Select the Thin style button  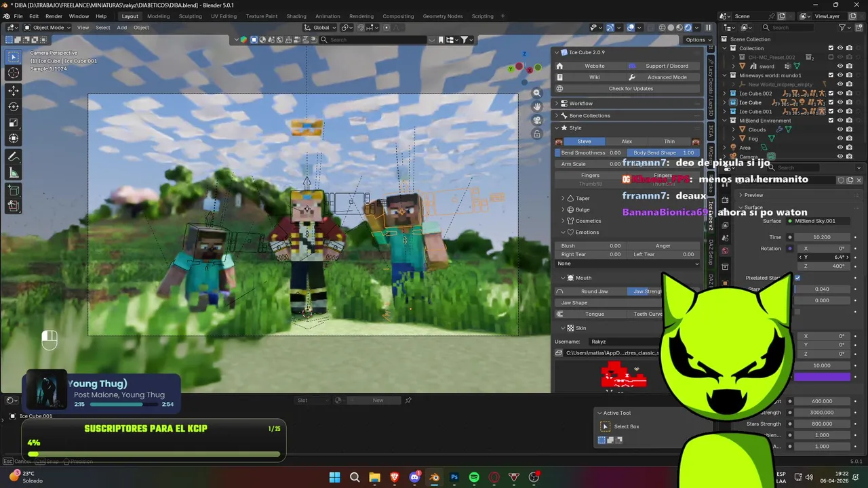tap(669, 141)
